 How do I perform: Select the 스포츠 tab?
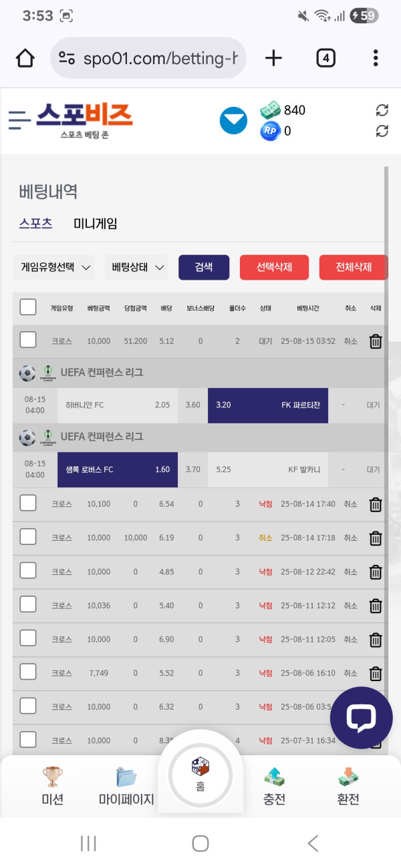point(36,224)
